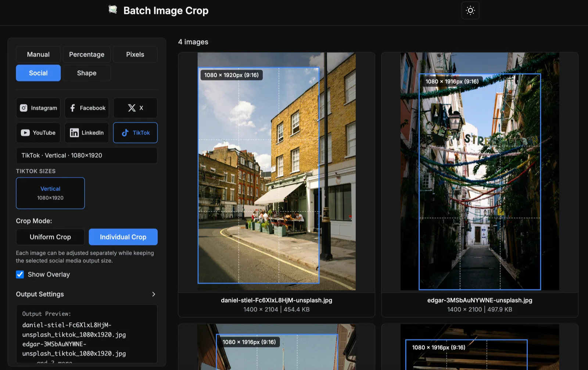Click the 'TIKTOK SIZES' section label
Image resolution: width=588 pixels, height=370 pixels.
[x=36, y=171]
